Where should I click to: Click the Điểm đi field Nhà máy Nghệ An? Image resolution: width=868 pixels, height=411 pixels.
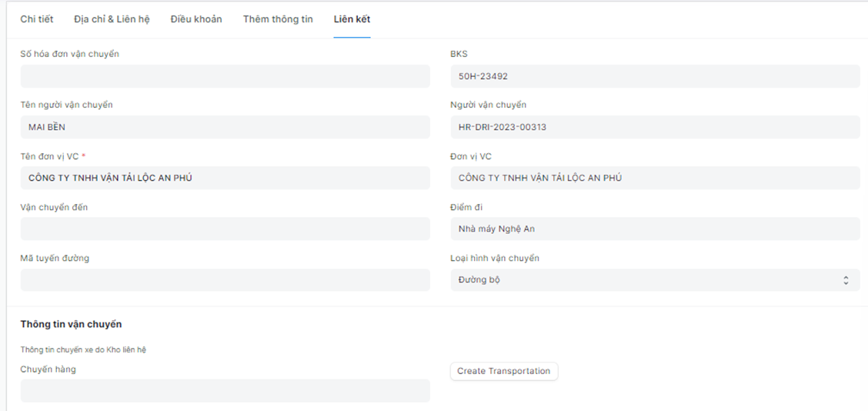coord(654,229)
